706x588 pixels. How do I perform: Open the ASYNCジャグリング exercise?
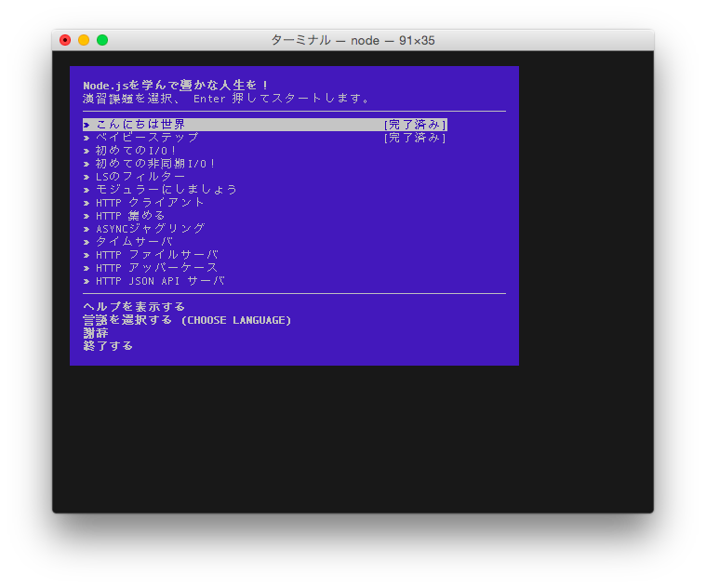click(x=150, y=229)
